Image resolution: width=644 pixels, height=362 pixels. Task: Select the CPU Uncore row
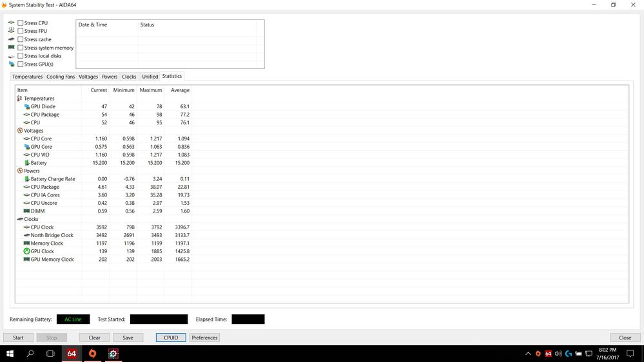(104, 203)
